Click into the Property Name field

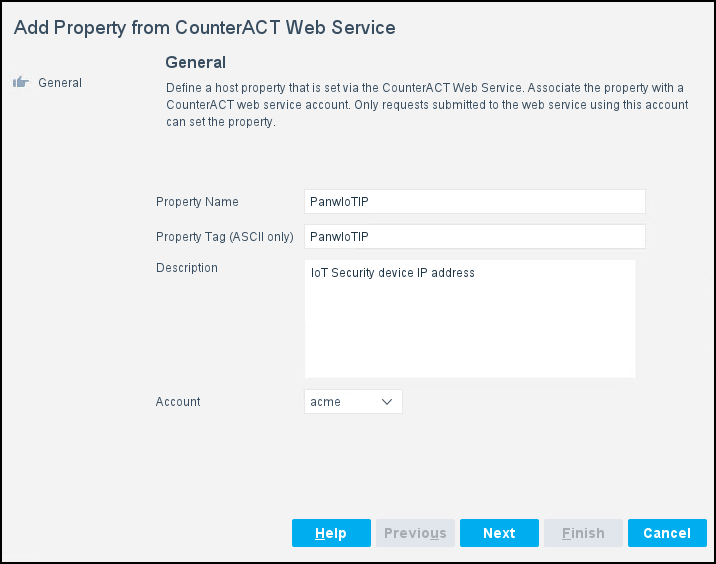point(474,202)
